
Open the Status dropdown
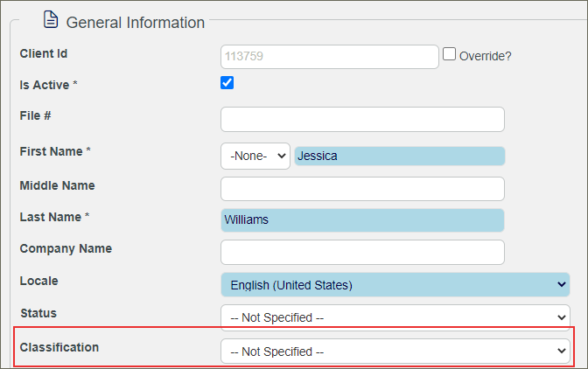(x=395, y=317)
